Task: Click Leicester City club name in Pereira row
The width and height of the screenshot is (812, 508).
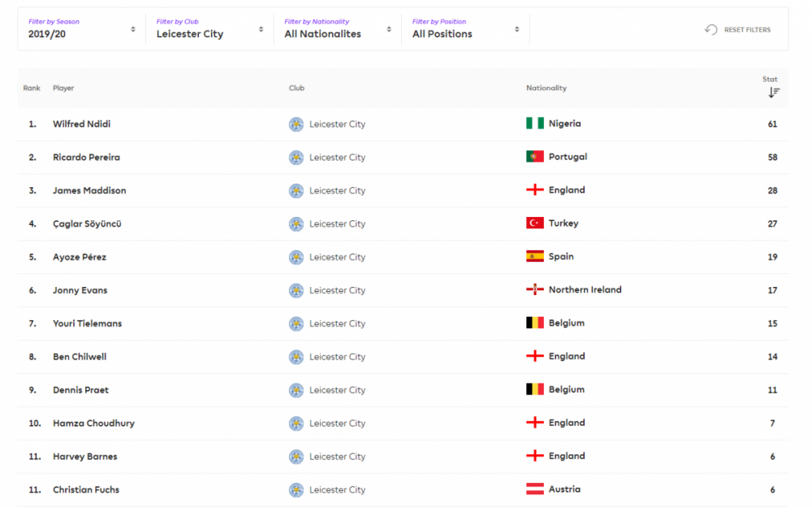Action: [x=338, y=158]
